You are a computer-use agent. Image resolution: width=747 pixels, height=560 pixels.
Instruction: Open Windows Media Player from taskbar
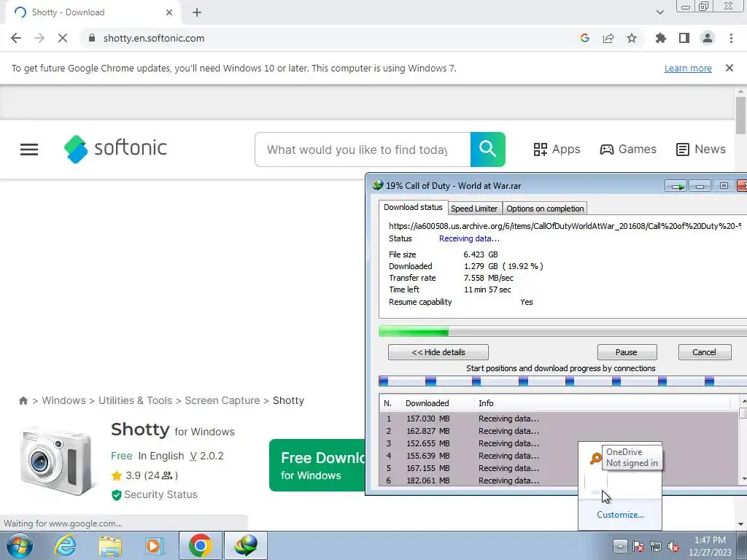coord(155,546)
